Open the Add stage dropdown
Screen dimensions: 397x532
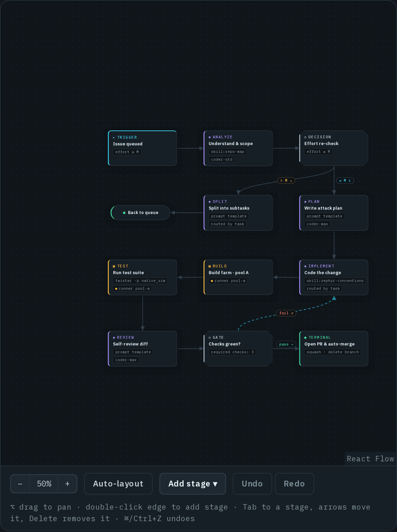193,484
